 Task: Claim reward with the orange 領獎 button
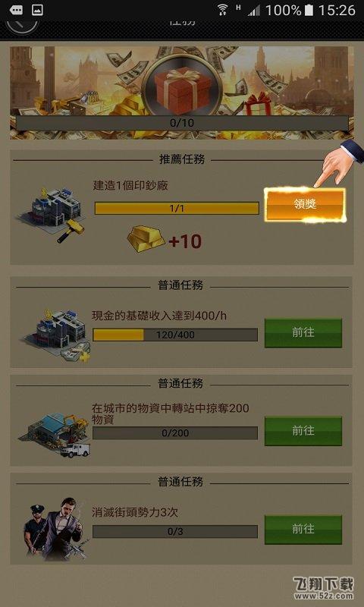click(305, 205)
